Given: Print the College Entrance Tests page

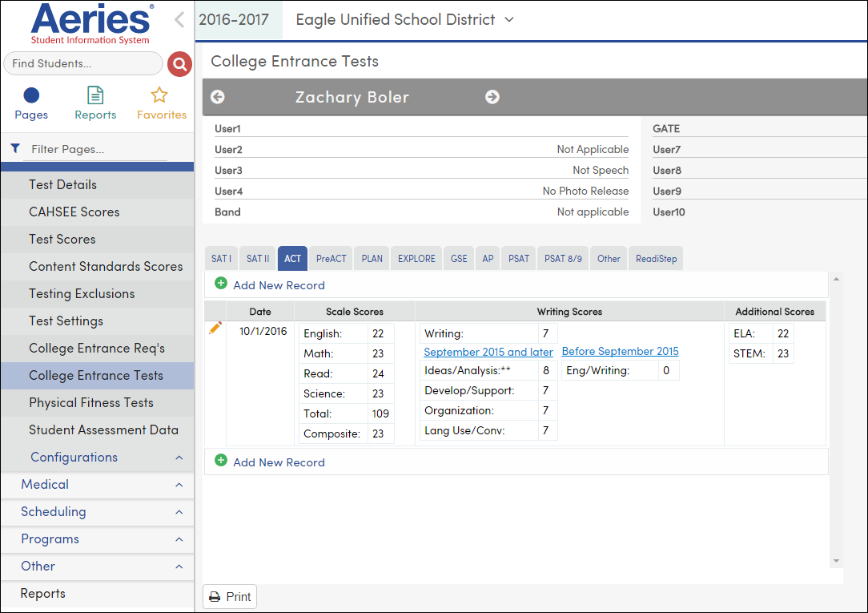Looking at the screenshot, I should coord(229,596).
